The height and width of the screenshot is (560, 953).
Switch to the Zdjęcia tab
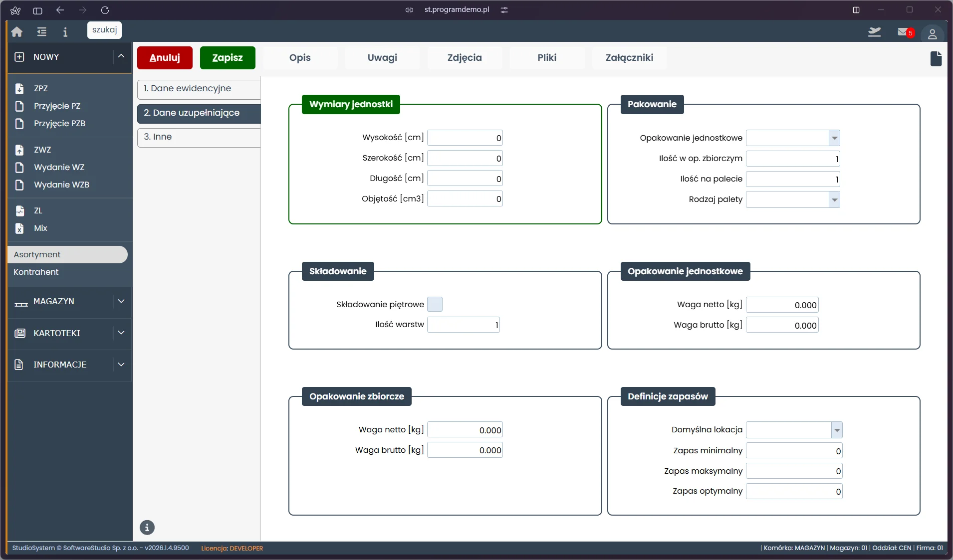465,58
